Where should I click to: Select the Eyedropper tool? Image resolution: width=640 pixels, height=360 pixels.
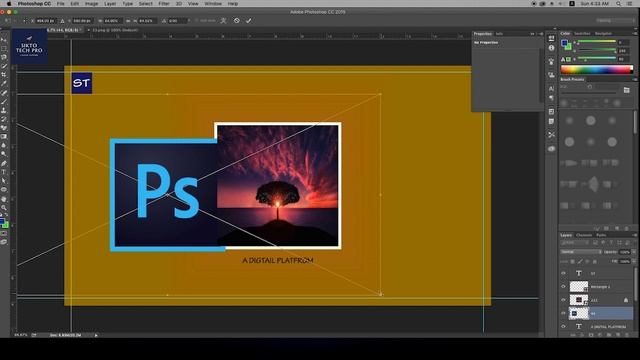pos(4,84)
